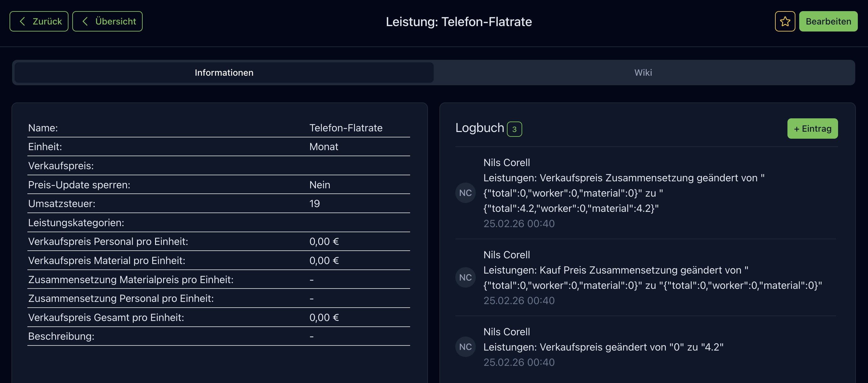This screenshot has width=868, height=383.
Task: Click the Logbuch count badge showing 3
Action: [x=514, y=129]
